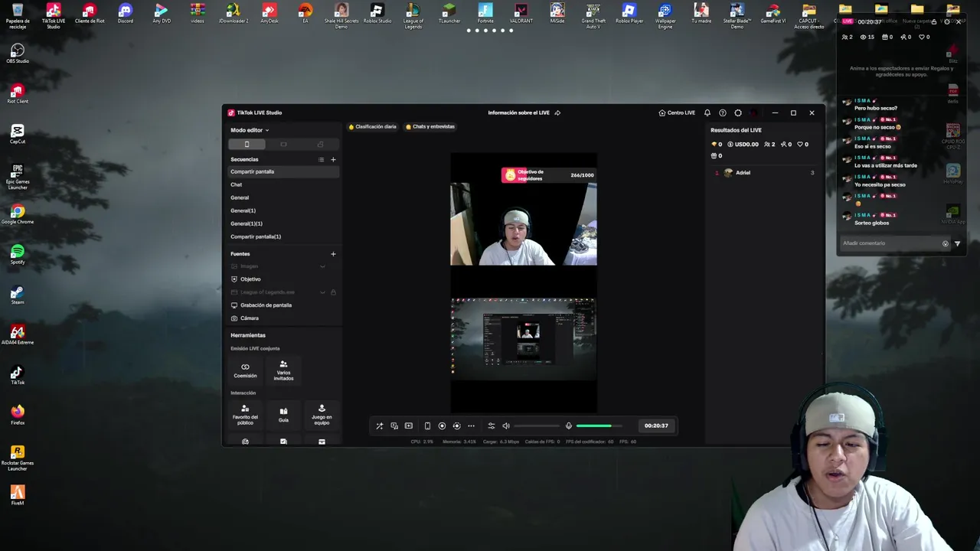This screenshot has height=551, width=980.
Task: Select the Compartir pantalla(1) scene
Action: tap(283, 236)
